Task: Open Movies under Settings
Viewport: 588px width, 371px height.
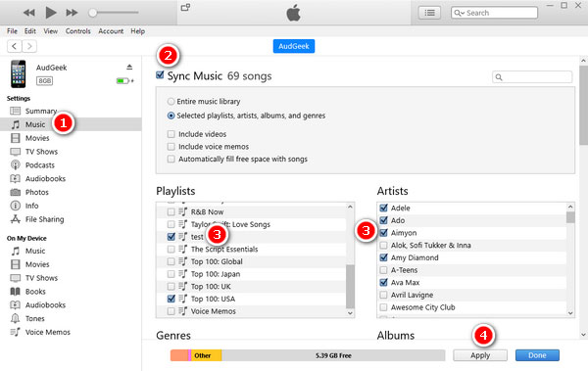Action: (x=37, y=138)
